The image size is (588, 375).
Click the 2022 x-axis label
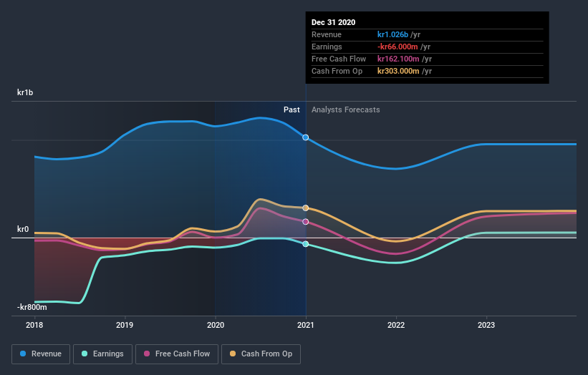pyautogui.click(x=396, y=325)
